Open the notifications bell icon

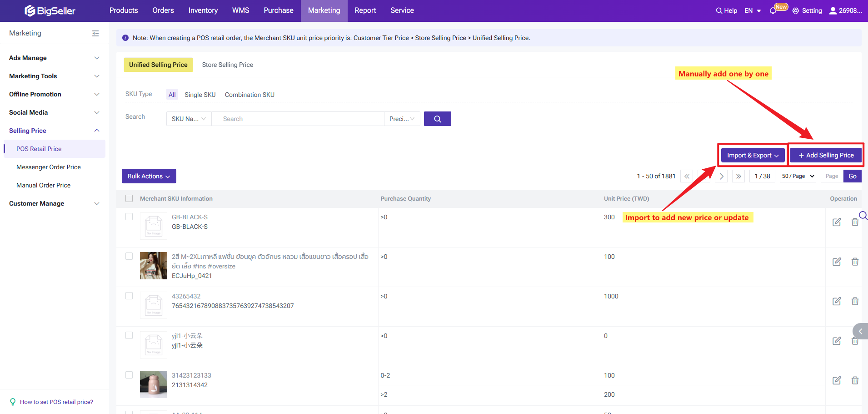click(x=773, y=10)
